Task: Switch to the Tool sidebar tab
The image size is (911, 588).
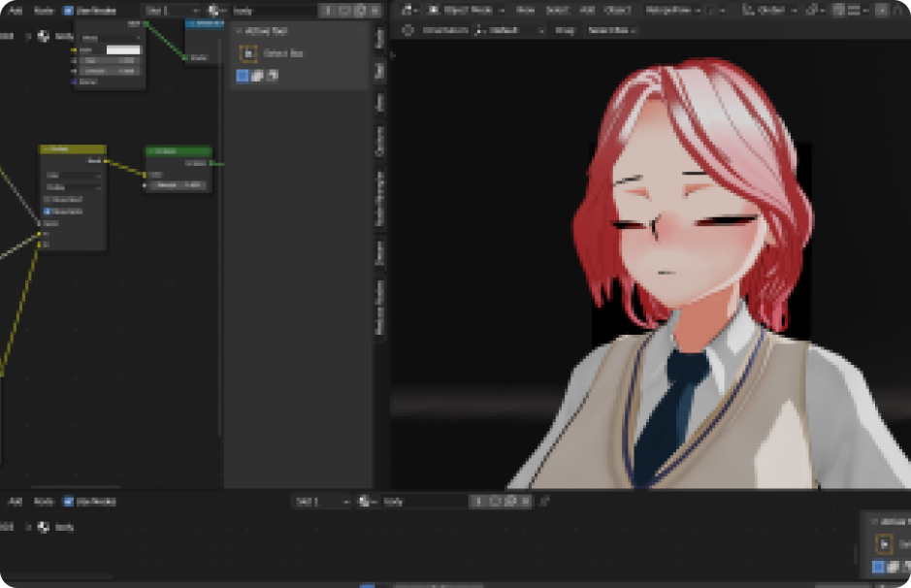Action: pos(380,70)
